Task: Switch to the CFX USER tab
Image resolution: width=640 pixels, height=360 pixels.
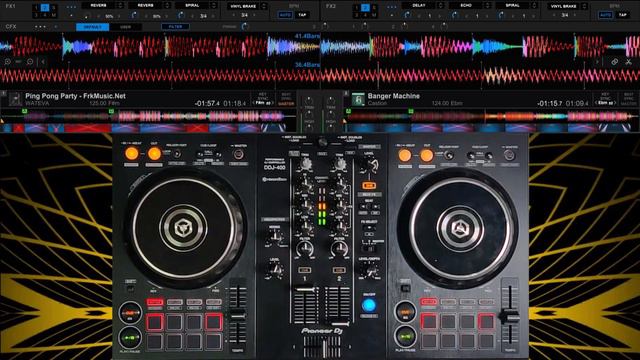Action: tap(126, 27)
